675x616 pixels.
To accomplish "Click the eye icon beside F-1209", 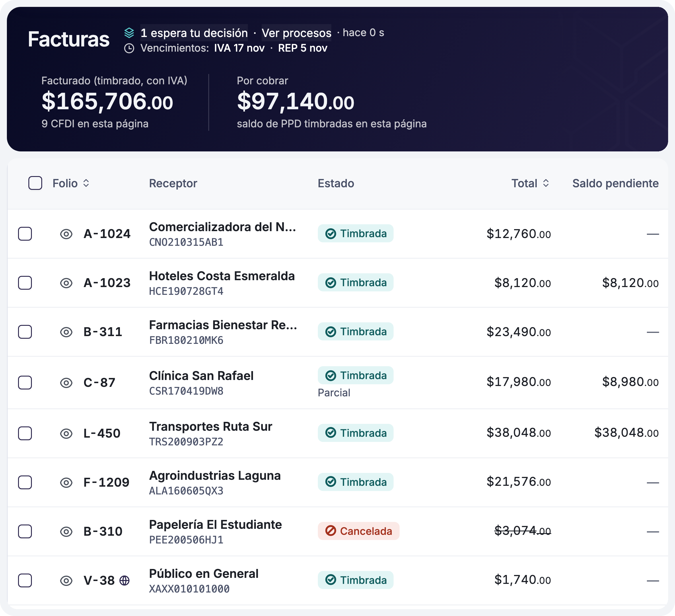I will pos(66,482).
